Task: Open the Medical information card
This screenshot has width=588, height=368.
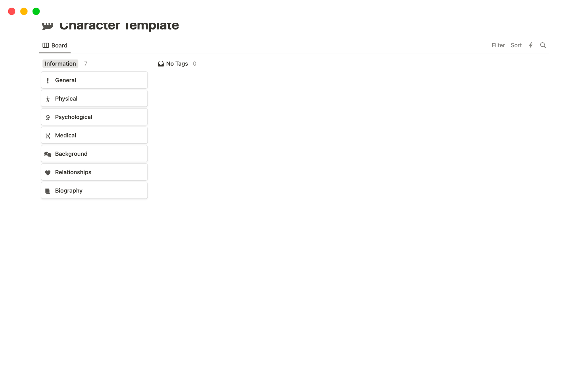Action: 94,135
